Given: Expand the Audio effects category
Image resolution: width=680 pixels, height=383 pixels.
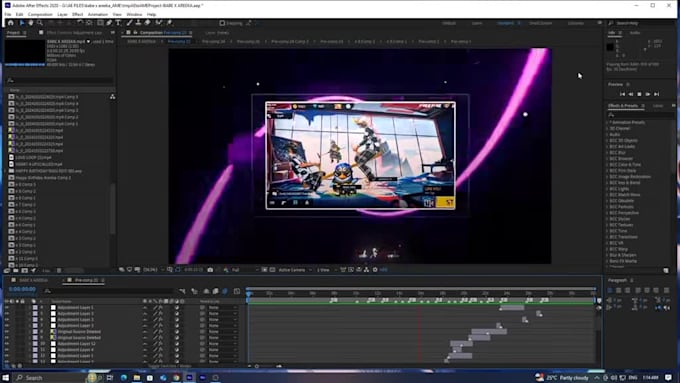Looking at the screenshot, I should click(x=607, y=134).
